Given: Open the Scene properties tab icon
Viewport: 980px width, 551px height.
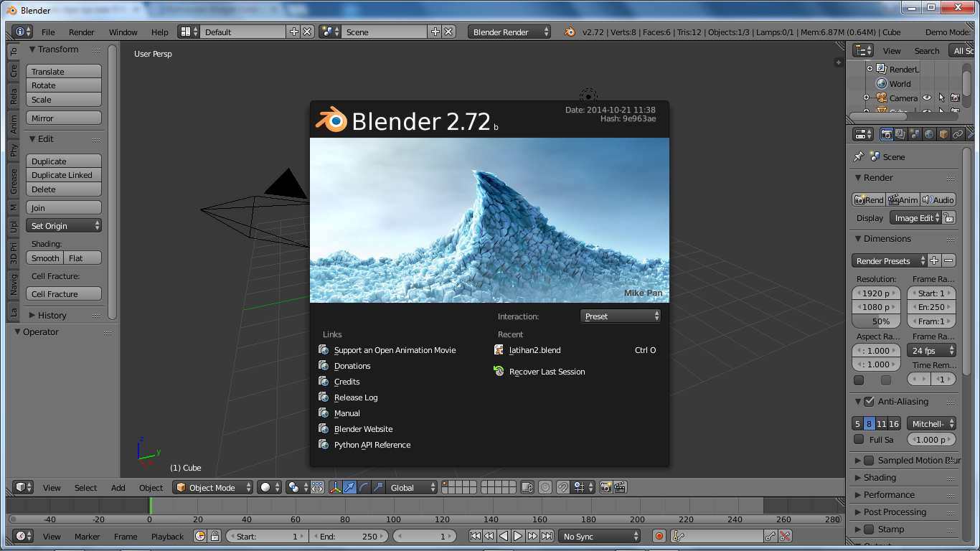Looking at the screenshot, I should [x=915, y=134].
